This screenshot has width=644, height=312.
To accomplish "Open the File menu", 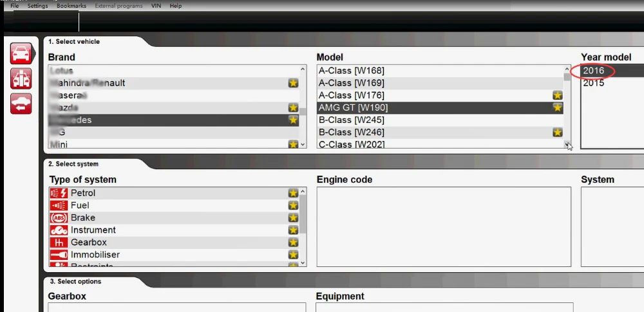I will [15, 6].
